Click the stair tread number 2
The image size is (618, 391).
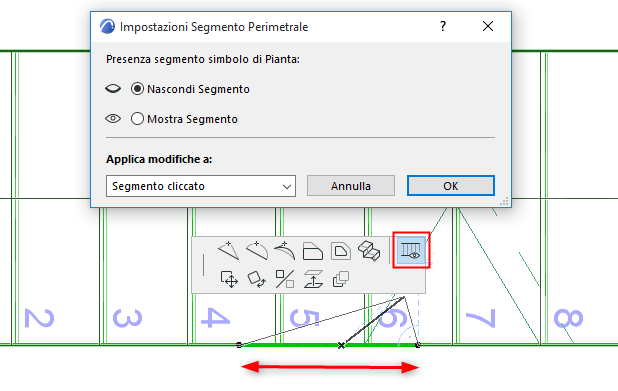click(x=39, y=318)
